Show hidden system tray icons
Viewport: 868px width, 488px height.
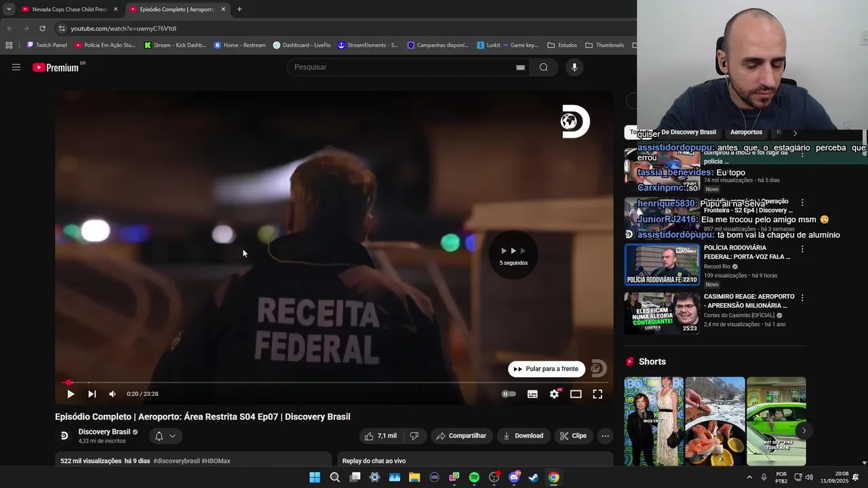pos(749,477)
